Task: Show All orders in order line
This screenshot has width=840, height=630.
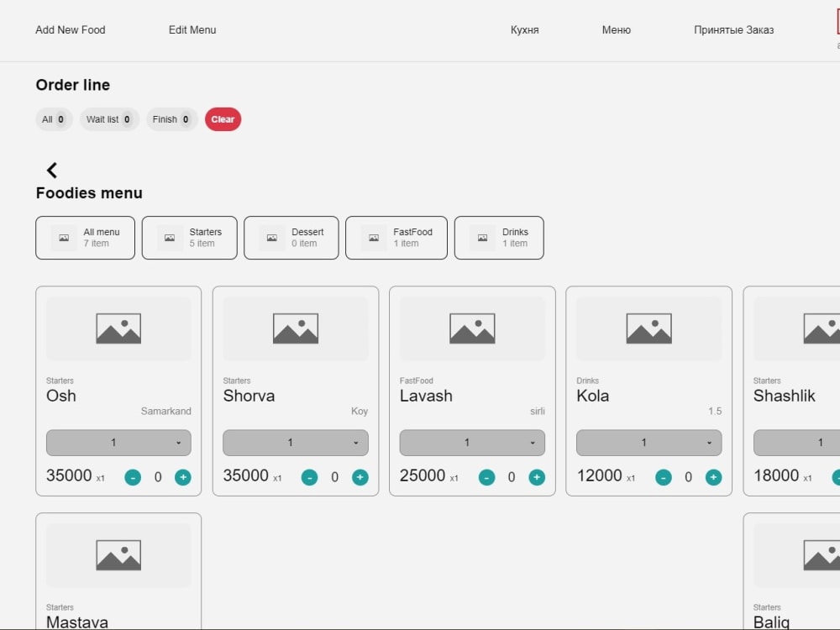Action: point(54,119)
